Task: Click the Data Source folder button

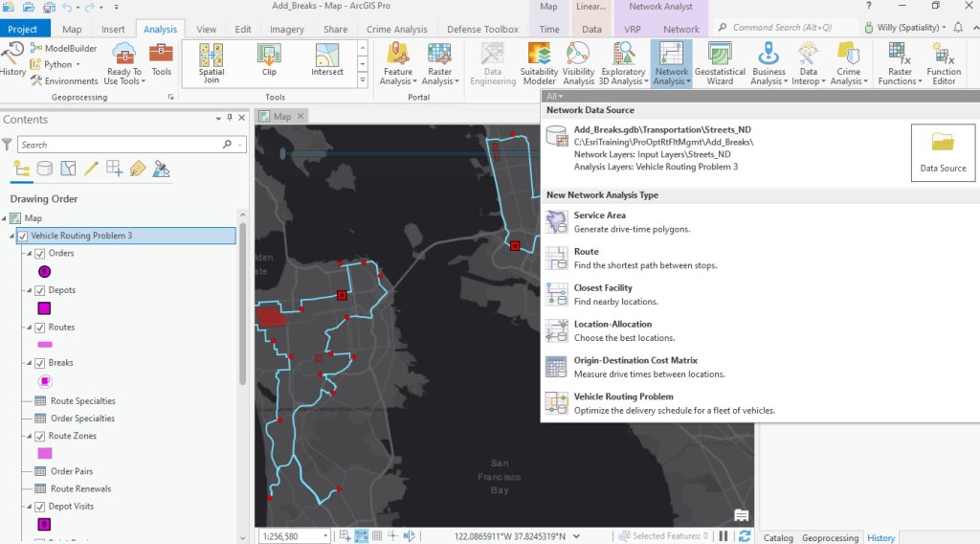Action: [x=943, y=152]
